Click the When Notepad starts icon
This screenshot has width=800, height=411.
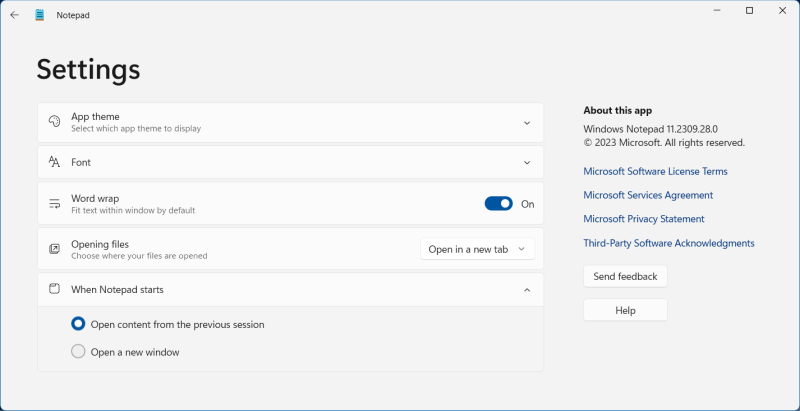tap(54, 290)
